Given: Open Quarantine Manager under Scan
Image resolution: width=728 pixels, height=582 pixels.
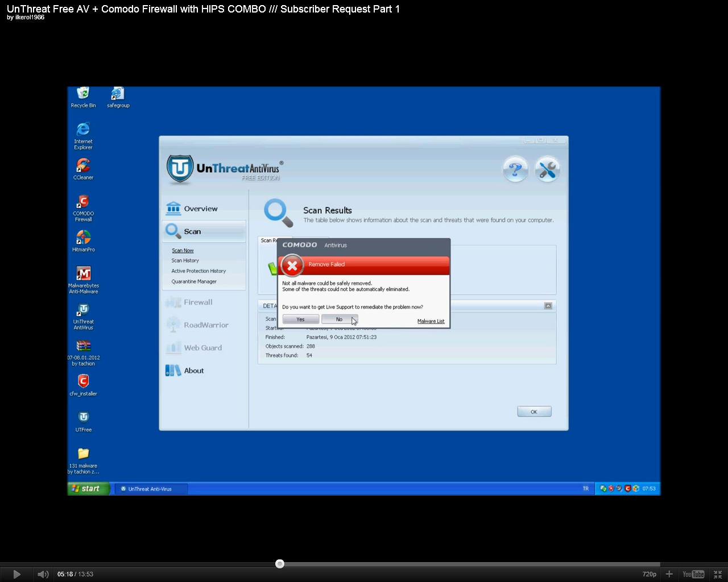Looking at the screenshot, I should (x=194, y=281).
